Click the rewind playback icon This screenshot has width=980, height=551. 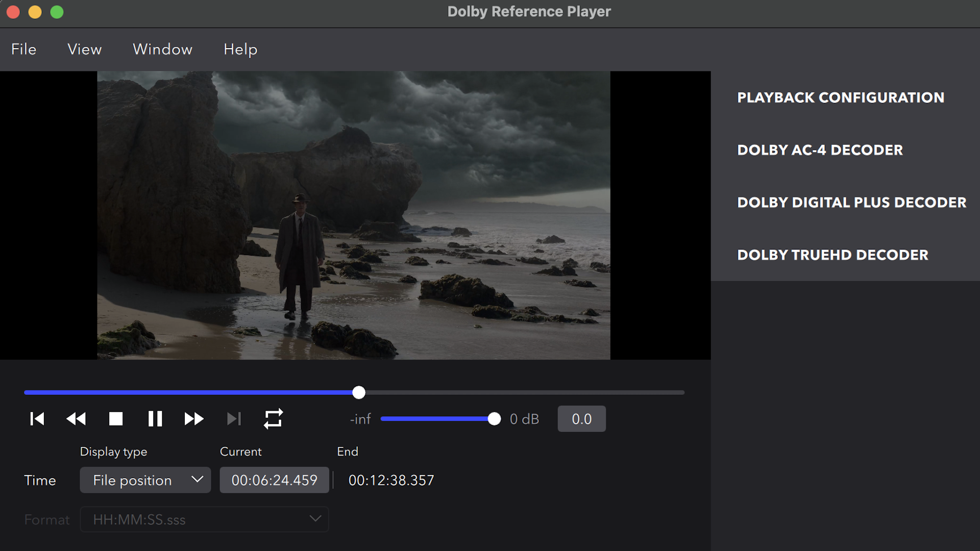click(x=76, y=419)
